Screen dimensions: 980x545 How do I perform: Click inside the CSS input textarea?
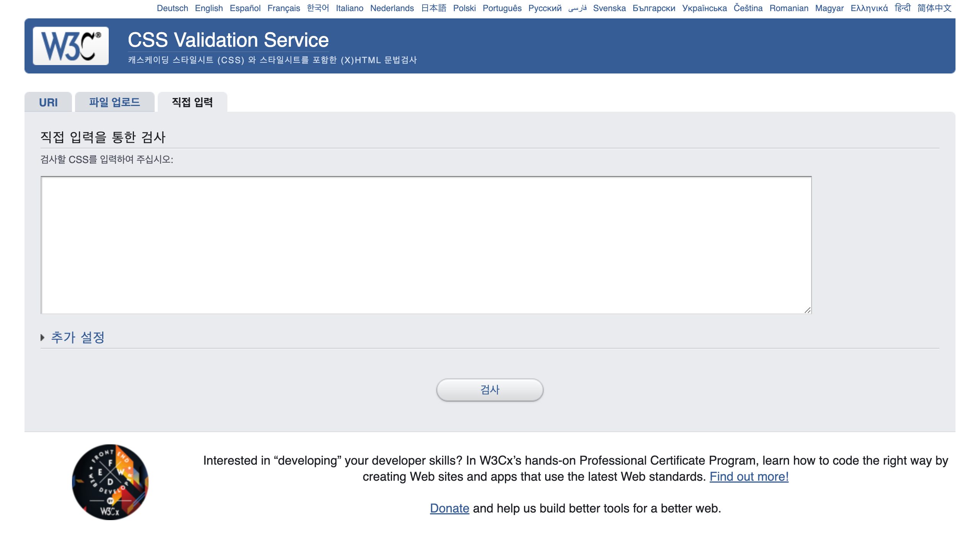pyautogui.click(x=426, y=245)
